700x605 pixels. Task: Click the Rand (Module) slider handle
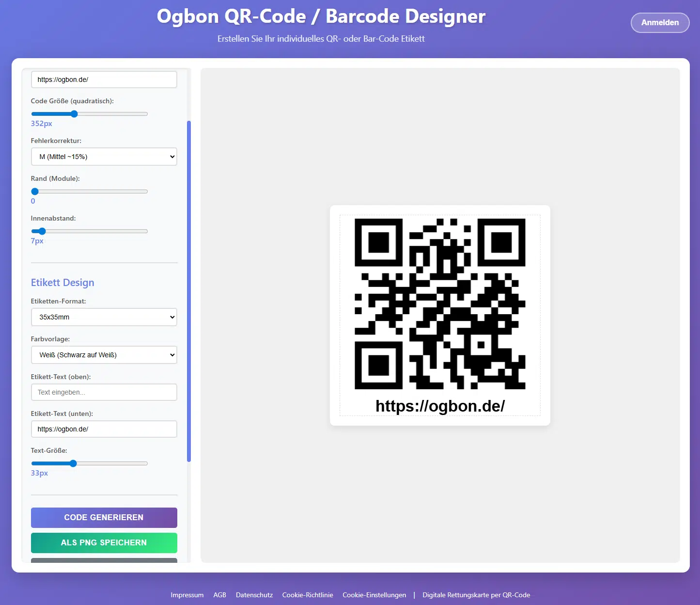[x=35, y=191]
